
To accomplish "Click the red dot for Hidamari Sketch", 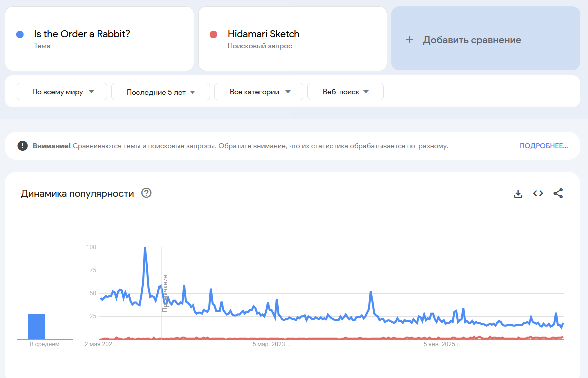I will (x=213, y=34).
